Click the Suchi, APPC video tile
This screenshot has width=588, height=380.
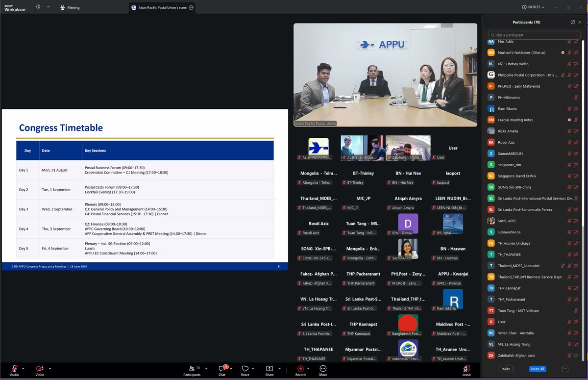tap(408, 249)
